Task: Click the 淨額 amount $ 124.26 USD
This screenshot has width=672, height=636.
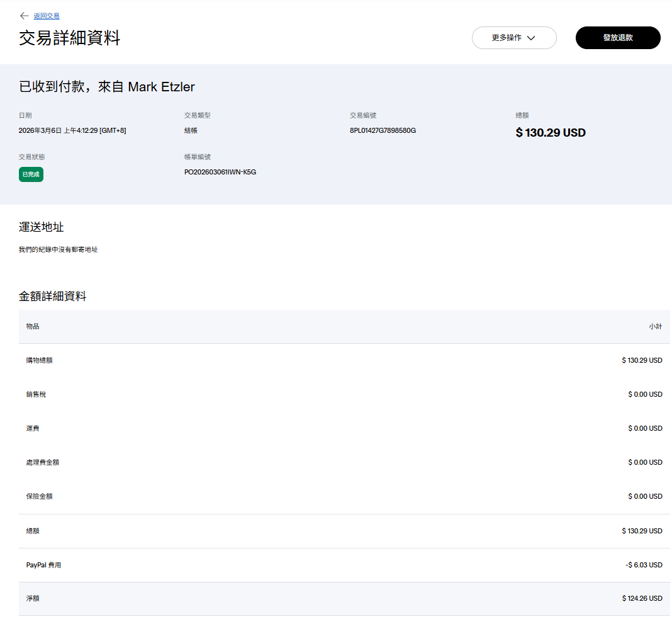Action: [642, 598]
